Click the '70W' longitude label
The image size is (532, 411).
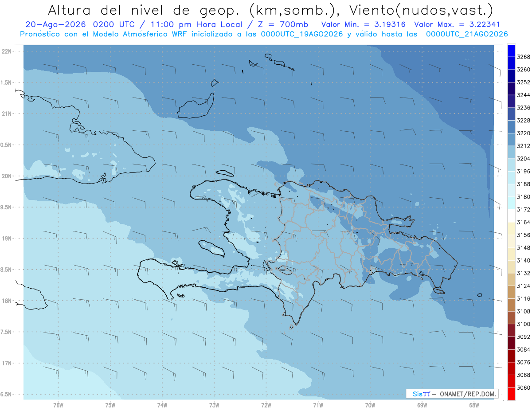pyautogui.click(x=370, y=405)
